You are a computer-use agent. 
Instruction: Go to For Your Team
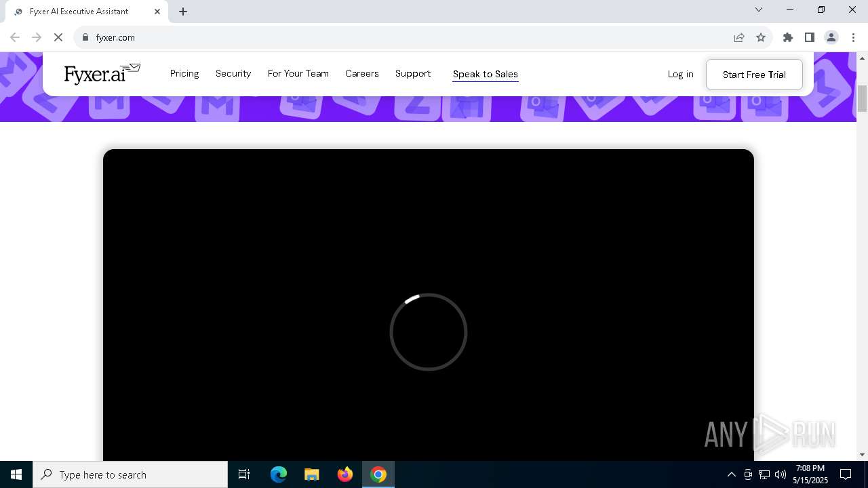pyautogui.click(x=298, y=73)
